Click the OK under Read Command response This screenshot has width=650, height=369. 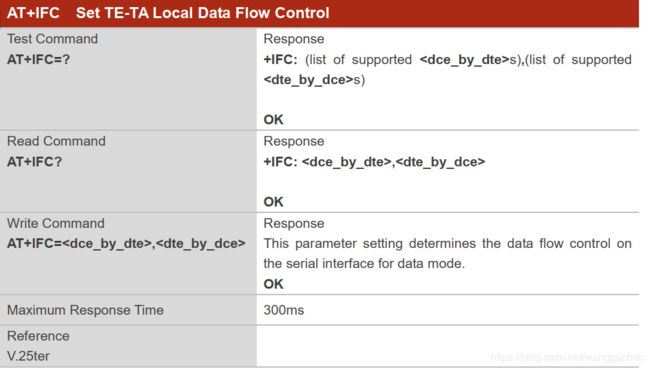(x=274, y=202)
